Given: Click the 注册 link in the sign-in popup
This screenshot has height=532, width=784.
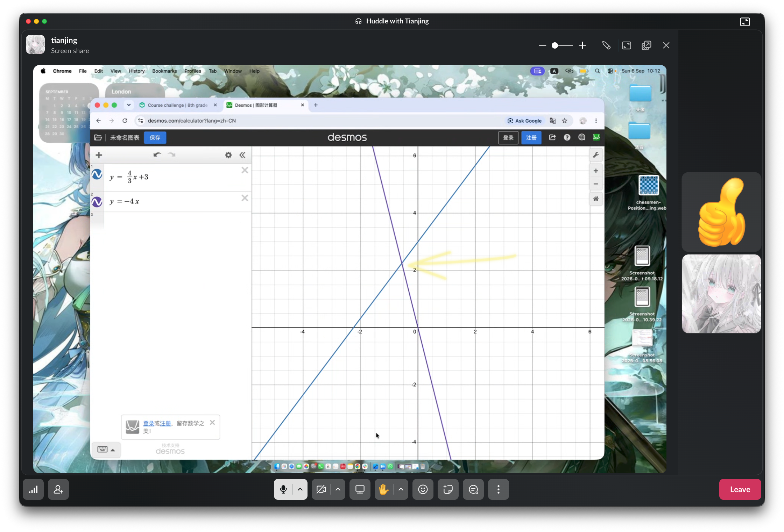Looking at the screenshot, I should [x=165, y=423].
